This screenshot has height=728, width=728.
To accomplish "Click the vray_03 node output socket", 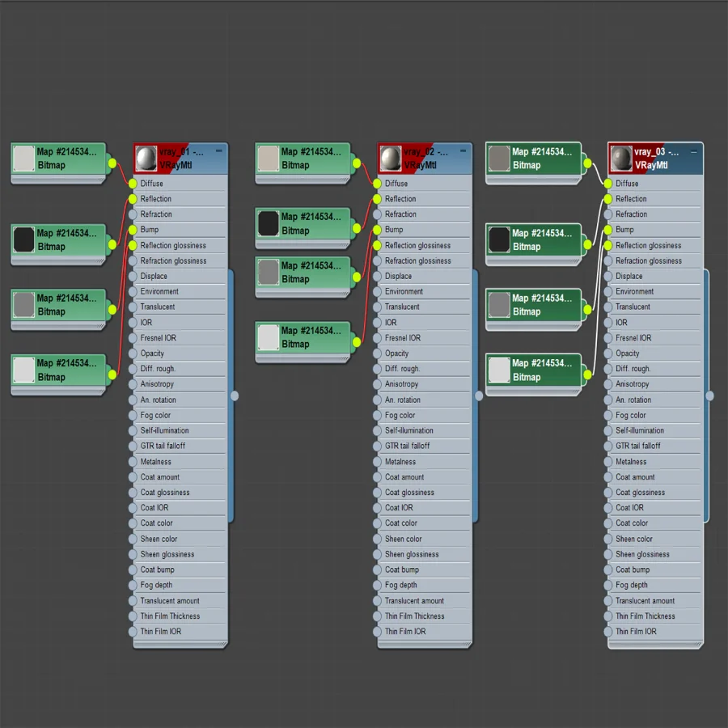I will click(709, 396).
